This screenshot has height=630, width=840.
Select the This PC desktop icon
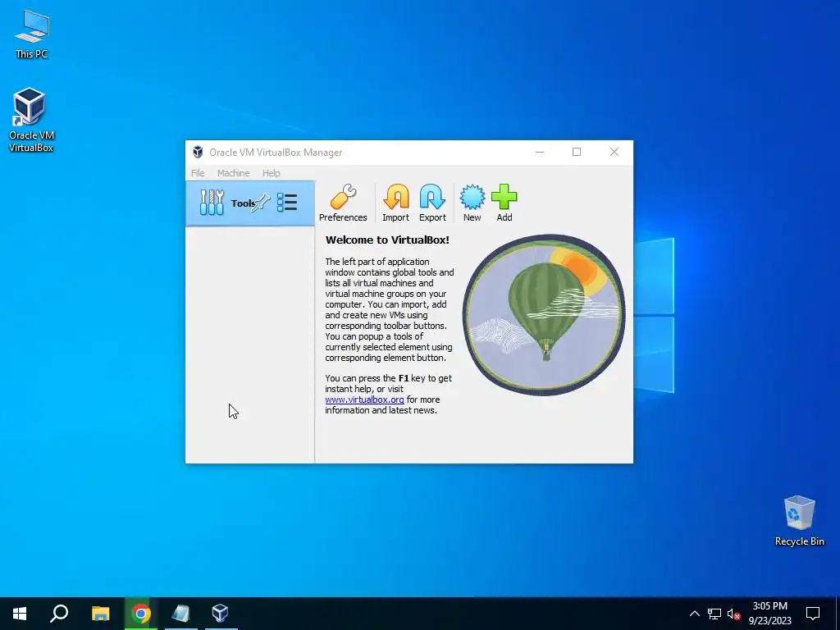click(32, 34)
